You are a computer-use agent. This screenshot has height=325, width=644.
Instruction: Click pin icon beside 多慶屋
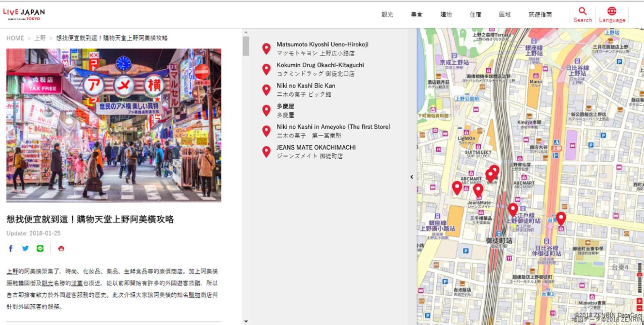pos(266,110)
